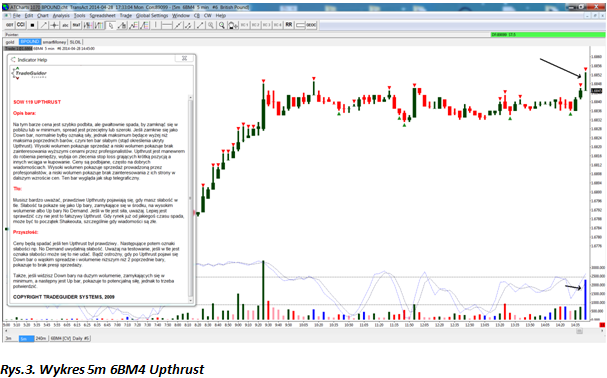607x378 pixels.
Task: Open the Analysis menu
Action: [x=61, y=16]
